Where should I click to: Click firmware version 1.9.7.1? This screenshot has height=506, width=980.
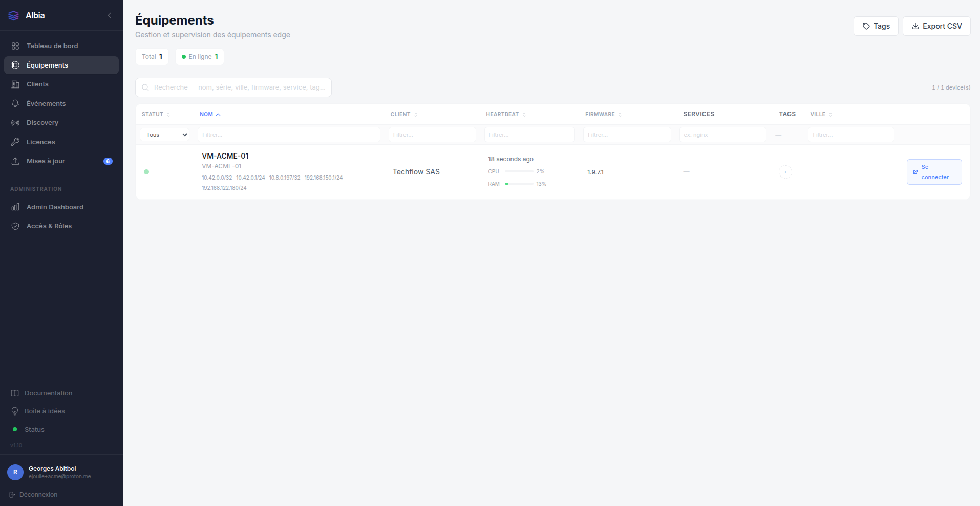(595, 172)
